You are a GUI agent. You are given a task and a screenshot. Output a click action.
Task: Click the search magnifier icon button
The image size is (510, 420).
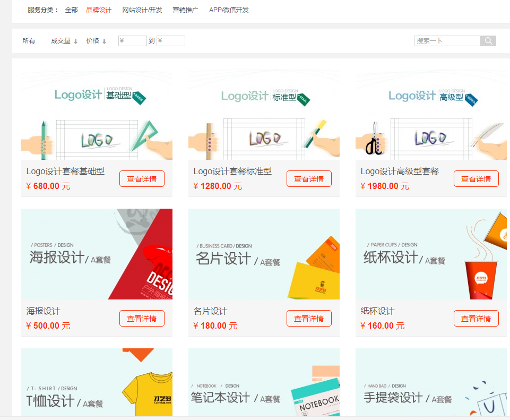coord(488,41)
